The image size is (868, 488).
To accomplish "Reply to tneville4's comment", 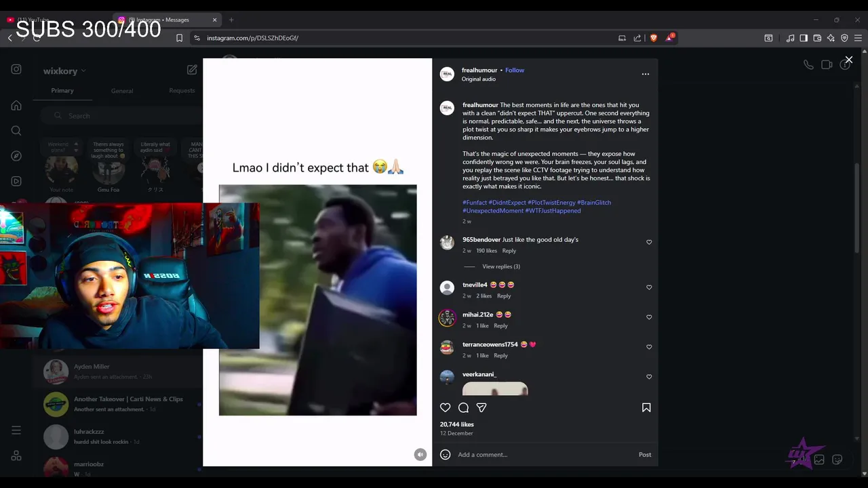I will (x=504, y=296).
